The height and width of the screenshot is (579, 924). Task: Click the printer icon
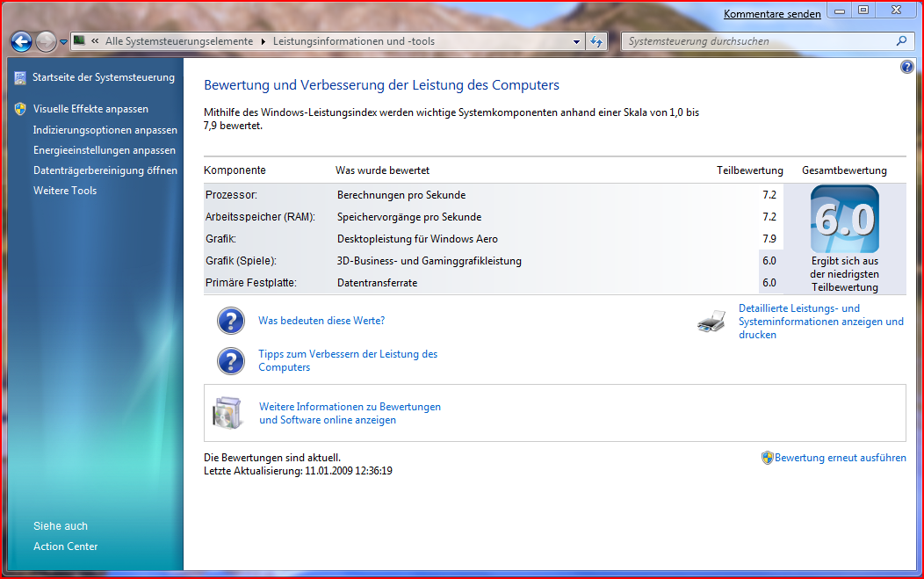click(711, 322)
